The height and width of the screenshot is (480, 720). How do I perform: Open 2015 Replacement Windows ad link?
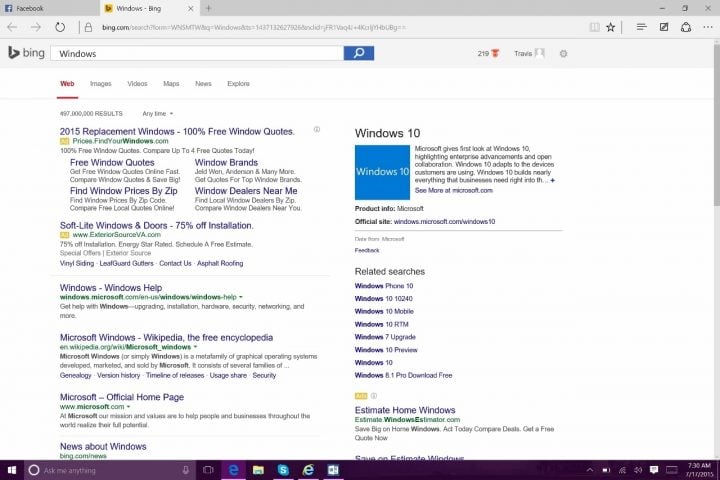tap(177, 131)
